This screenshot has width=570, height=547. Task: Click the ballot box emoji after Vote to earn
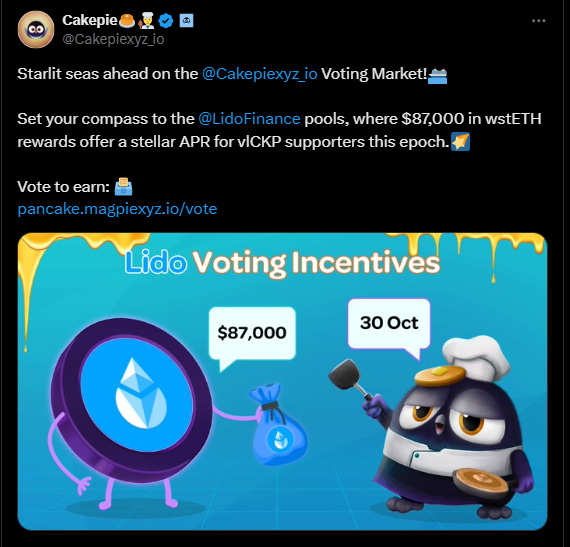tap(123, 186)
